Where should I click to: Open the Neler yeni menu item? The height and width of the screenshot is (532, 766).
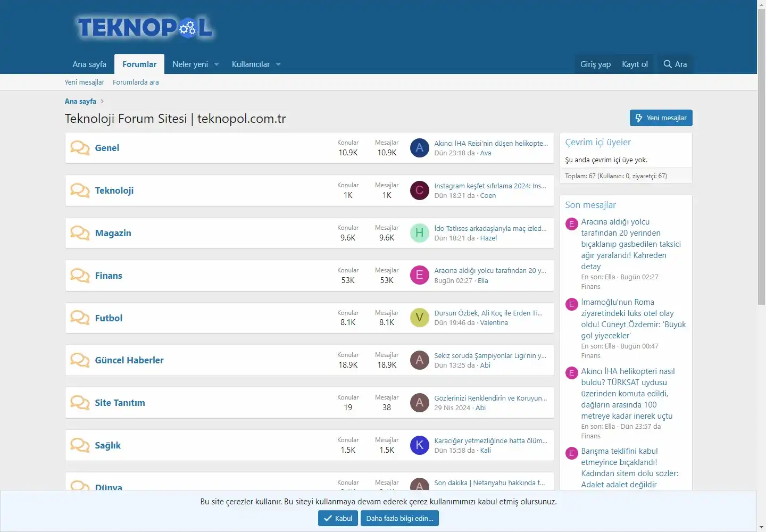[190, 64]
